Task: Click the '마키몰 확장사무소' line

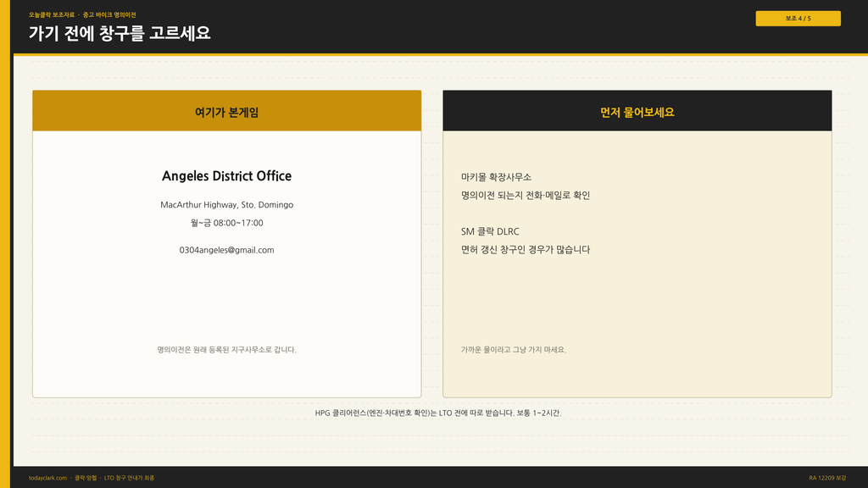Action: click(x=496, y=177)
